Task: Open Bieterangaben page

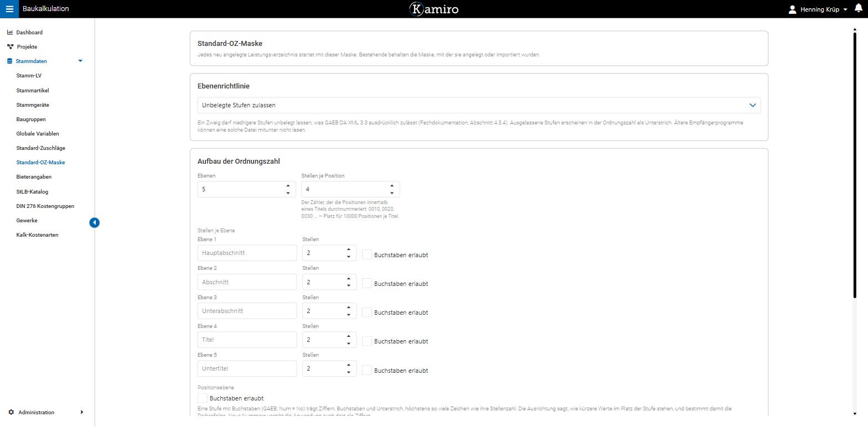Action: tap(34, 177)
